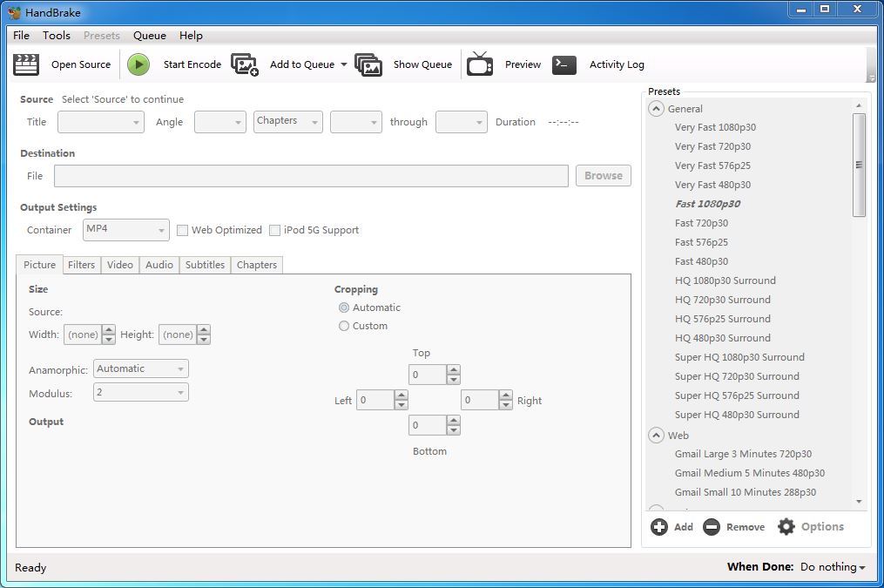The width and height of the screenshot is (884, 588).
Task: Click the Open Source label
Action: [x=81, y=64]
